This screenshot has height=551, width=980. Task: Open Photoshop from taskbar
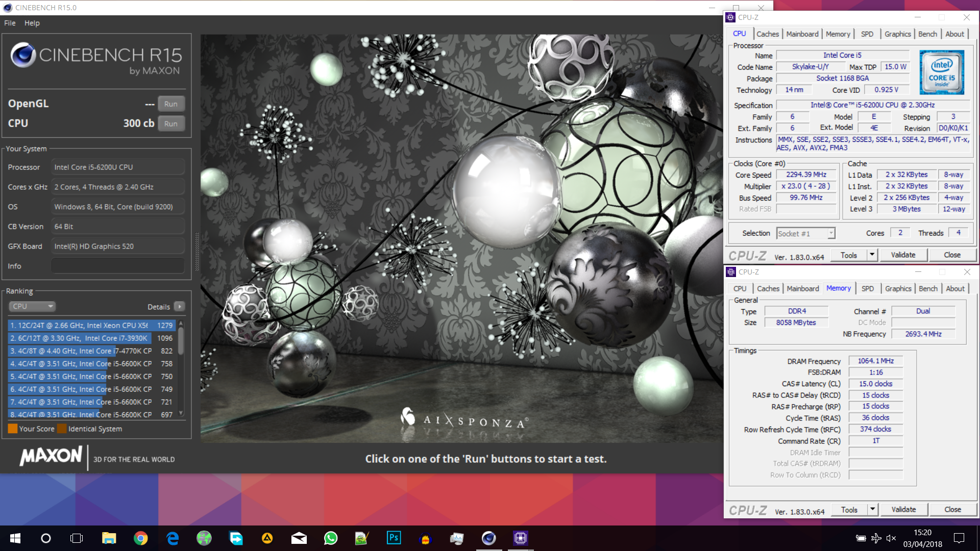394,538
